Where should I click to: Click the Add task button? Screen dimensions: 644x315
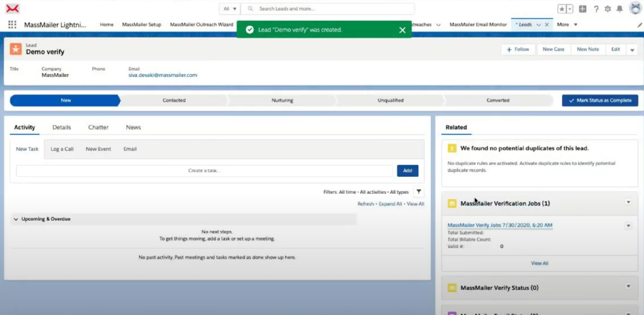click(407, 171)
